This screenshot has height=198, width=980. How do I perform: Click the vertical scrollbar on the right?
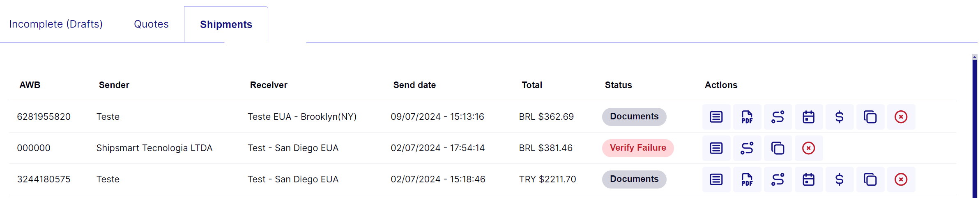[974, 128]
